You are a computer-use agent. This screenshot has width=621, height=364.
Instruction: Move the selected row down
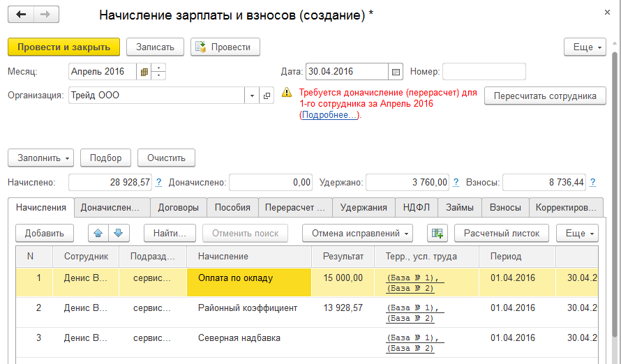click(119, 233)
